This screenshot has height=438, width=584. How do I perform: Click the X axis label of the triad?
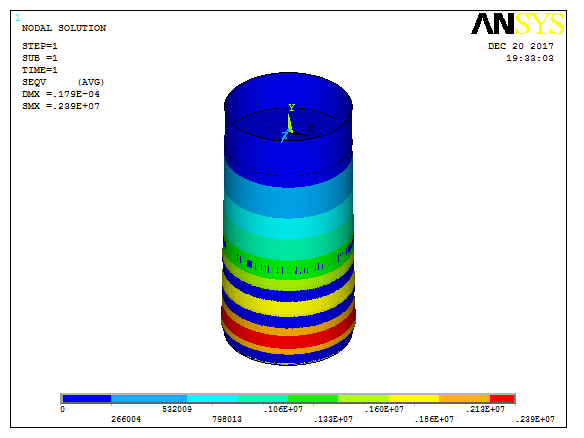coord(311,129)
